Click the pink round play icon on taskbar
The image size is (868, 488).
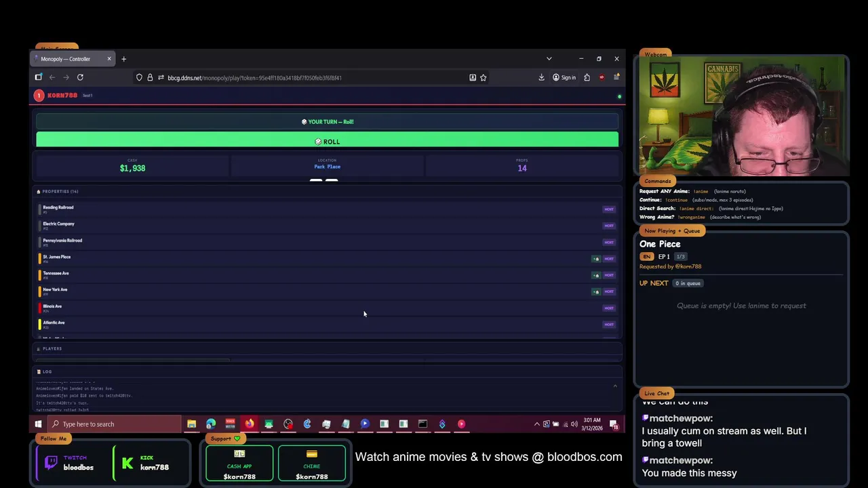[461, 424]
